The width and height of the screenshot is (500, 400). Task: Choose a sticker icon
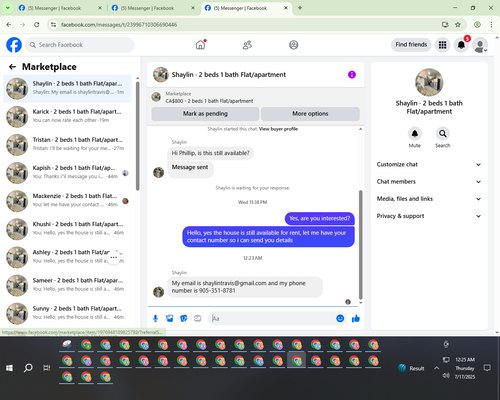[184, 319]
